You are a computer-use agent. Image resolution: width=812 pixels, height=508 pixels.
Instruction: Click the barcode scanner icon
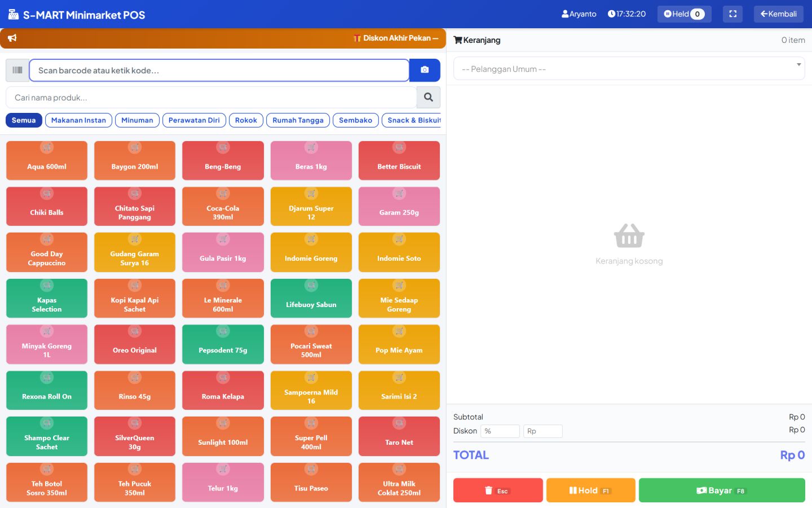point(17,70)
